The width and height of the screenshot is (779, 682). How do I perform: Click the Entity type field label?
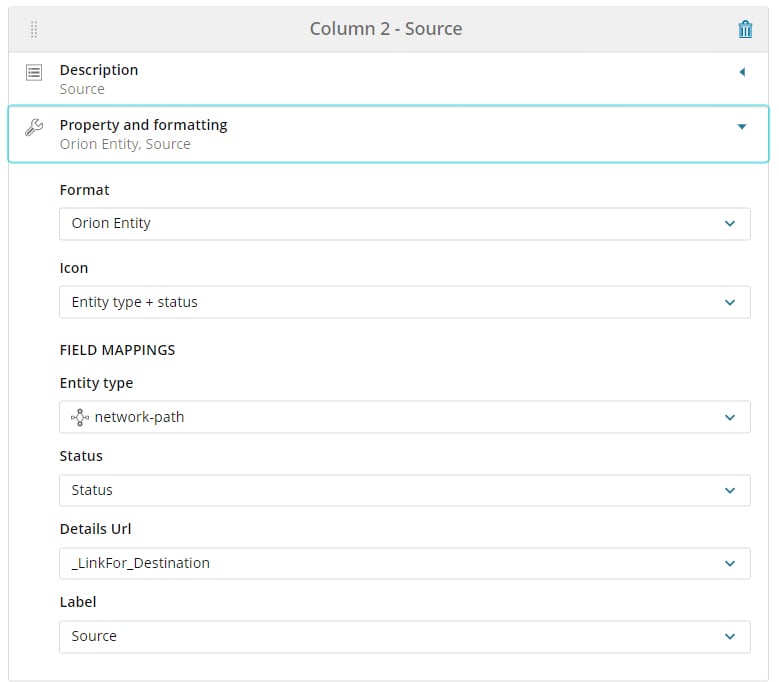[96, 383]
